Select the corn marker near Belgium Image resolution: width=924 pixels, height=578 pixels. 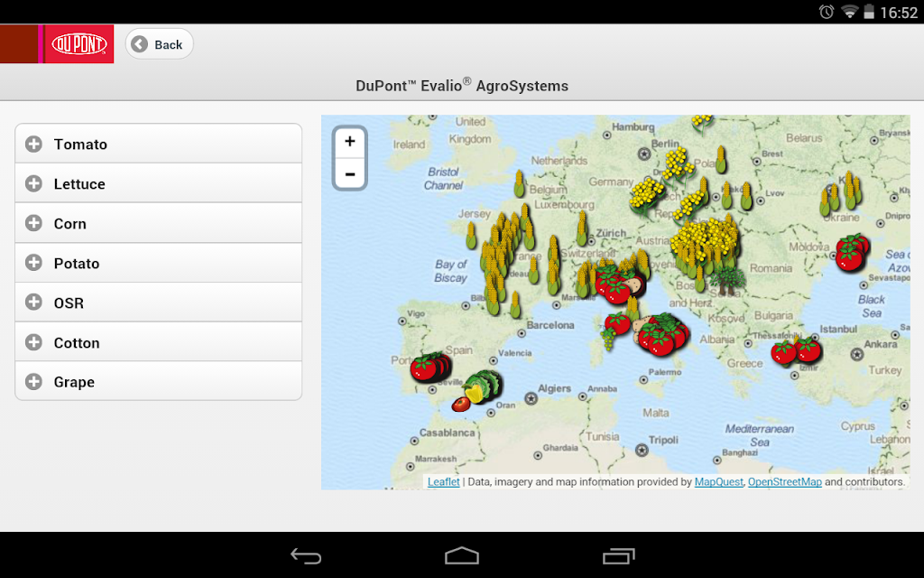[519, 183]
